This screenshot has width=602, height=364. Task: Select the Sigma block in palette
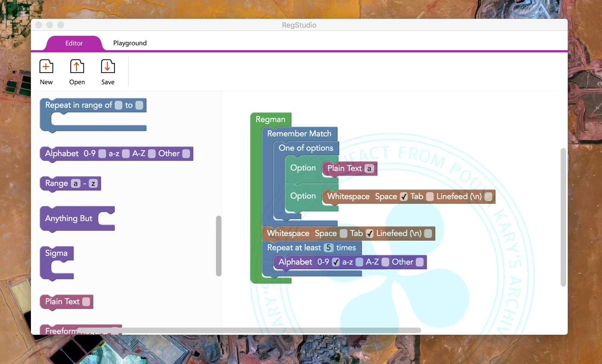(x=56, y=253)
